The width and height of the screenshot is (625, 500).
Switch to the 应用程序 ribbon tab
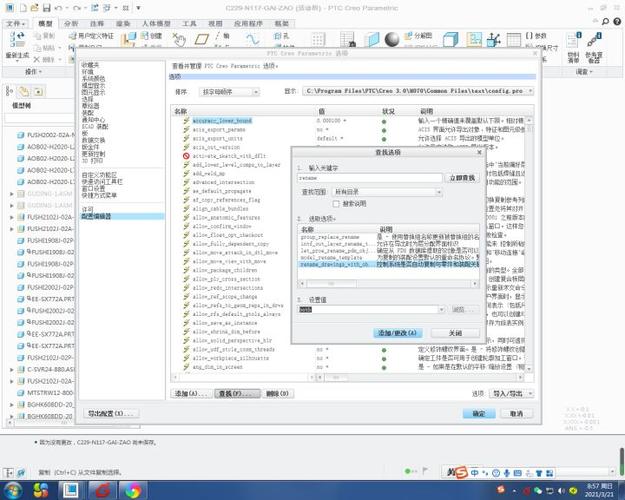248,24
